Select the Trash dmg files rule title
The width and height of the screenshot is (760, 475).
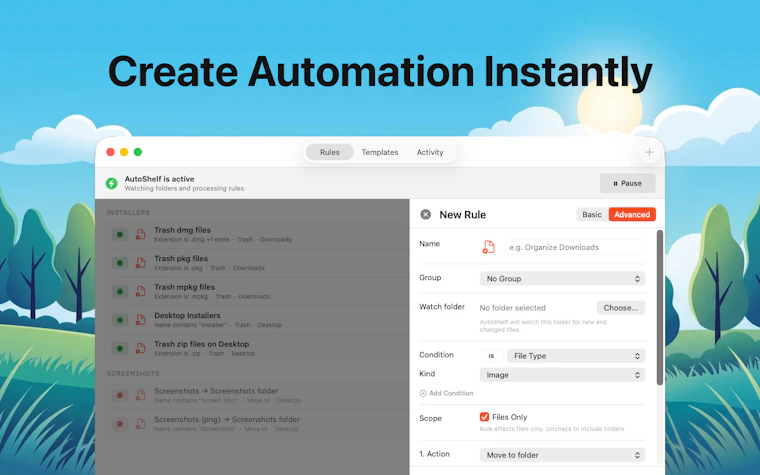(182, 230)
